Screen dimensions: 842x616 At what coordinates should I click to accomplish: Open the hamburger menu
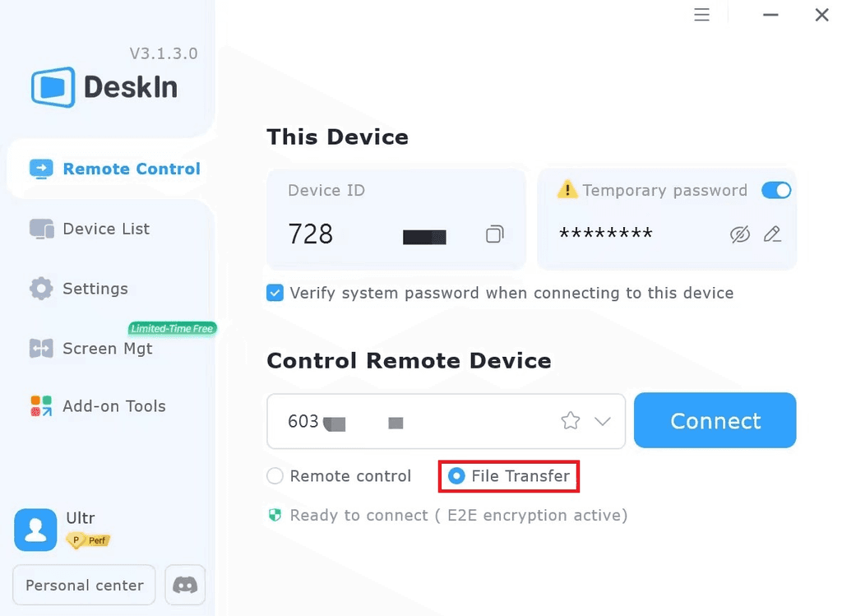(701, 15)
